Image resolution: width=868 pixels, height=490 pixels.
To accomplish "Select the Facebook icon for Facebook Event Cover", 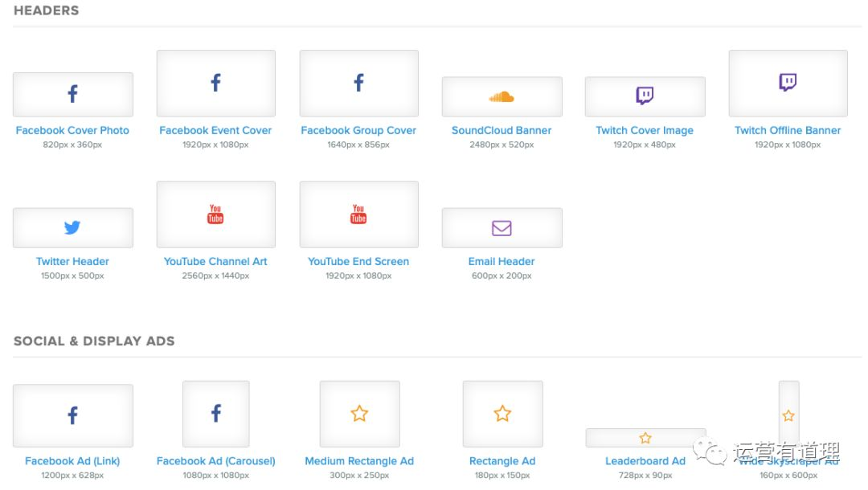I will pos(216,83).
